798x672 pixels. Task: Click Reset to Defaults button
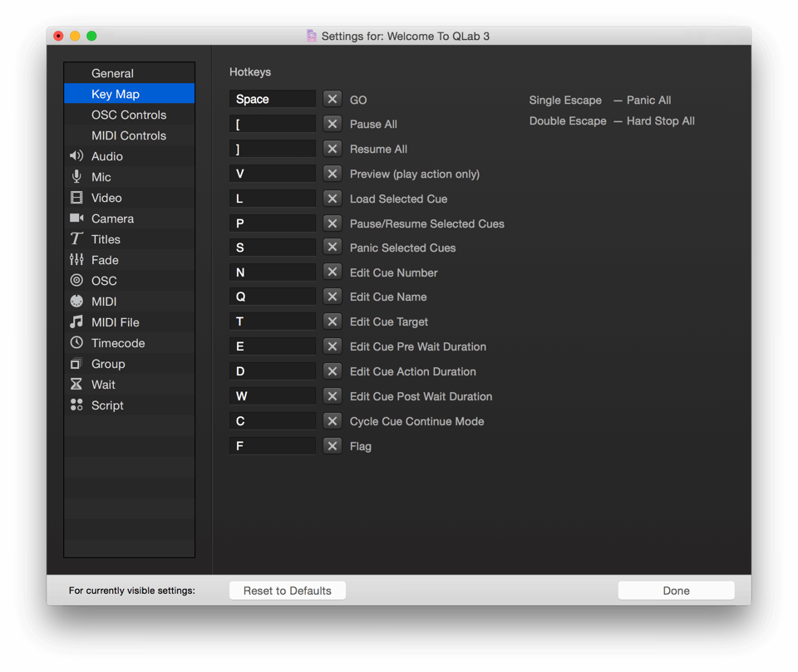(288, 591)
